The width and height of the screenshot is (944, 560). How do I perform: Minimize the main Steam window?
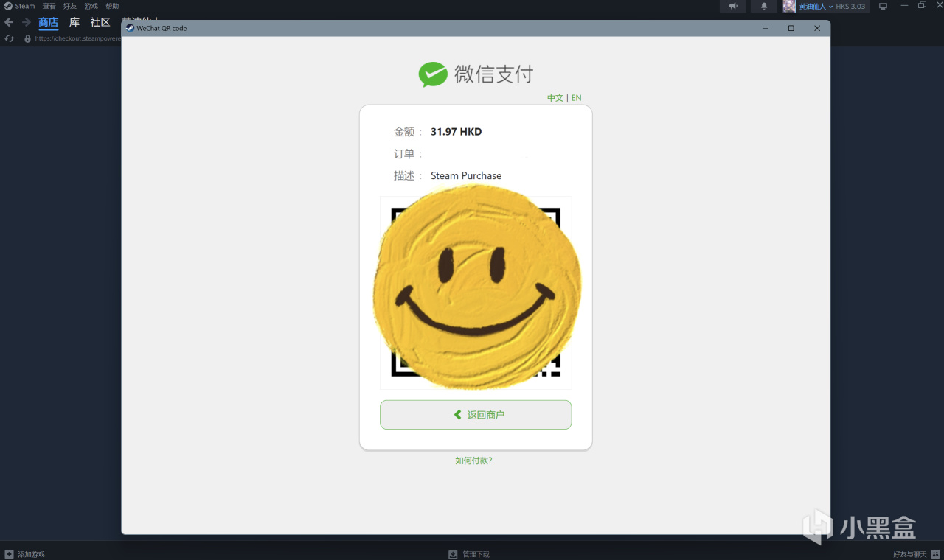coord(904,6)
